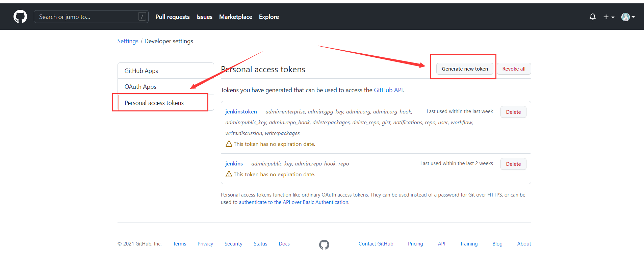Click warning icon under jenkinstoken
The width and height of the screenshot is (644, 260).
(x=229, y=144)
